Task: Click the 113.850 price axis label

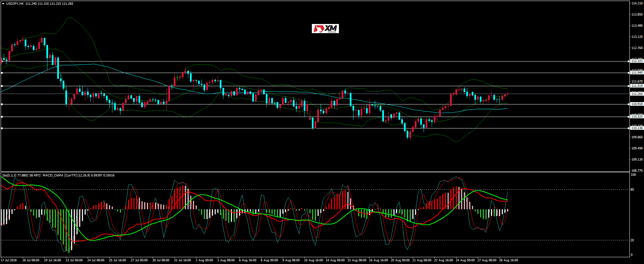Action: tap(637, 15)
